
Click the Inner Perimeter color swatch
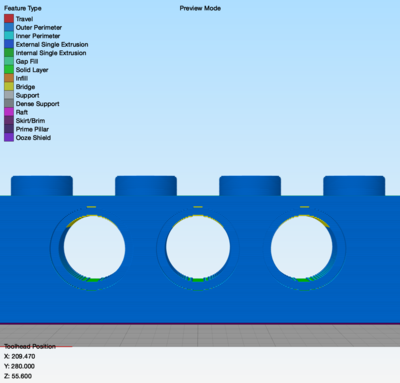(9, 36)
